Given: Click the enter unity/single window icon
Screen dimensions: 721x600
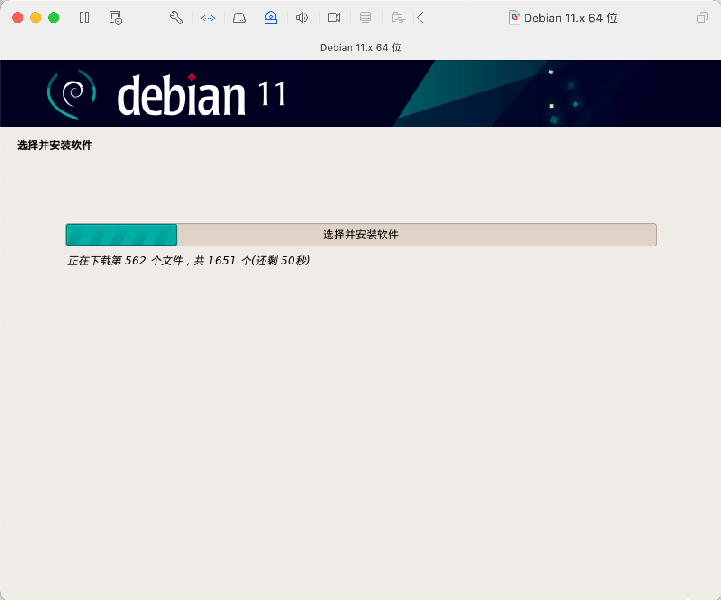Looking at the screenshot, I should [702, 18].
